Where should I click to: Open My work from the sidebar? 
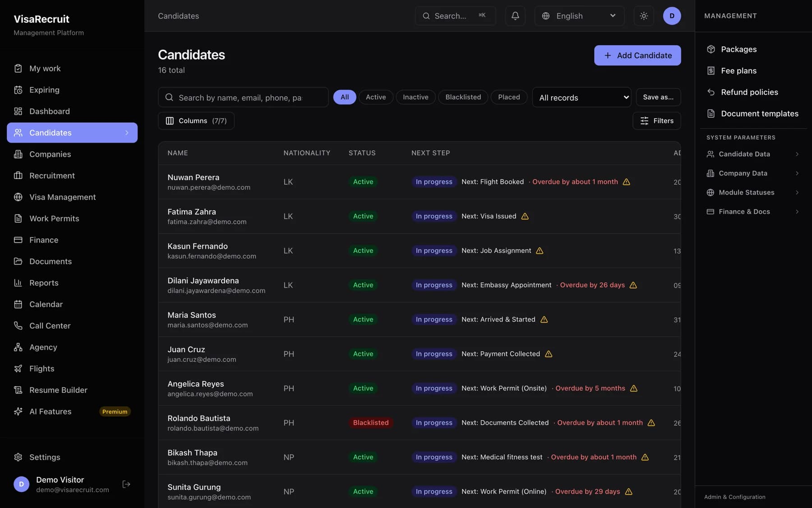(x=72, y=69)
